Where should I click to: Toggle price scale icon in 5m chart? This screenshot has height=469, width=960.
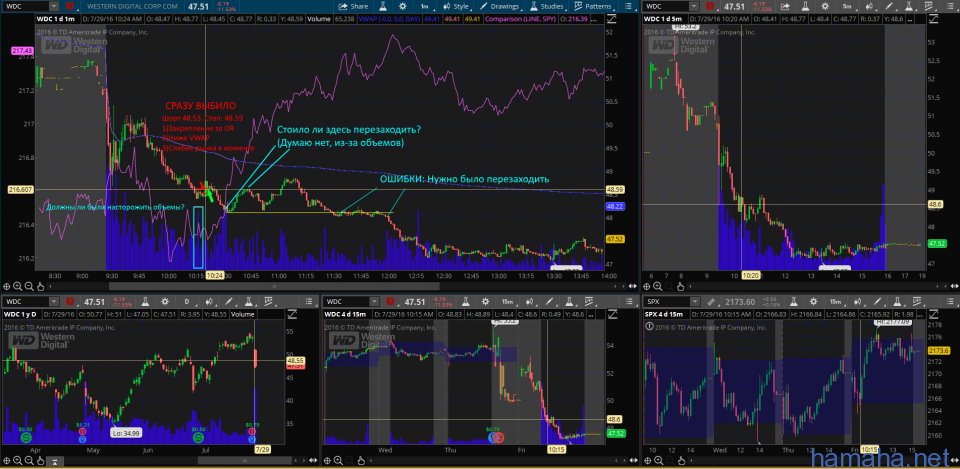934,20
